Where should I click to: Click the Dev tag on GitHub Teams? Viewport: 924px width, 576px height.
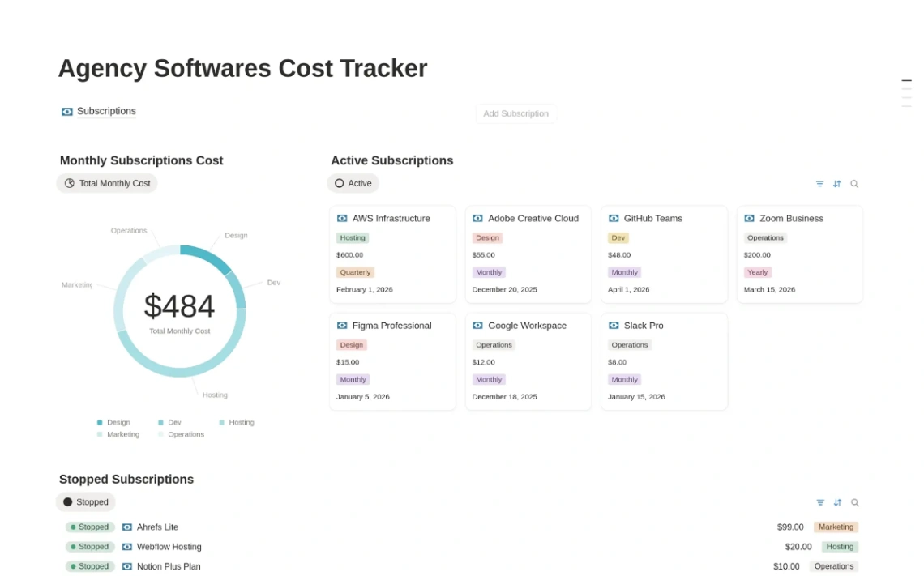[618, 238]
